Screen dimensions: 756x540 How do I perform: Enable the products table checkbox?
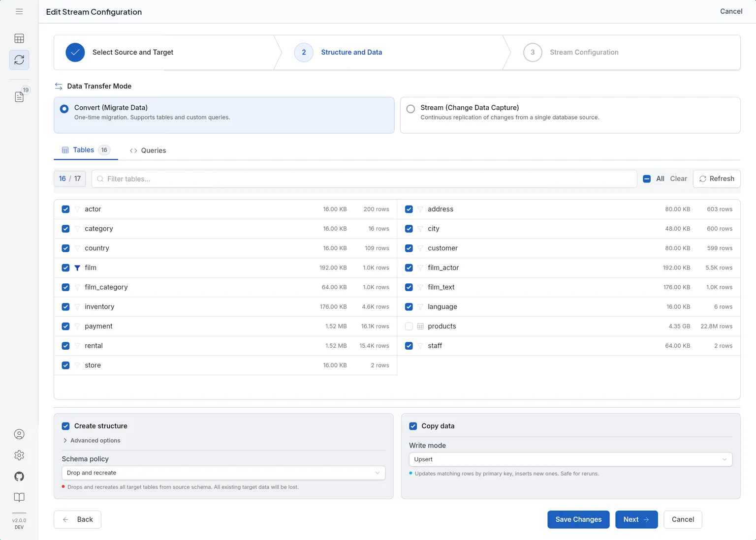pyautogui.click(x=409, y=326)
